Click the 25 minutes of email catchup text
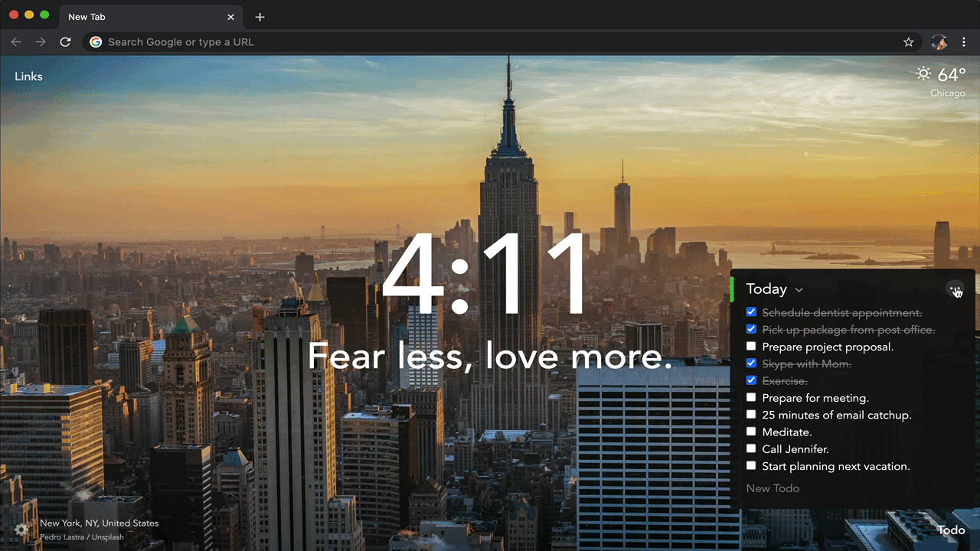 pyautogui.click(x=837, y=415)
